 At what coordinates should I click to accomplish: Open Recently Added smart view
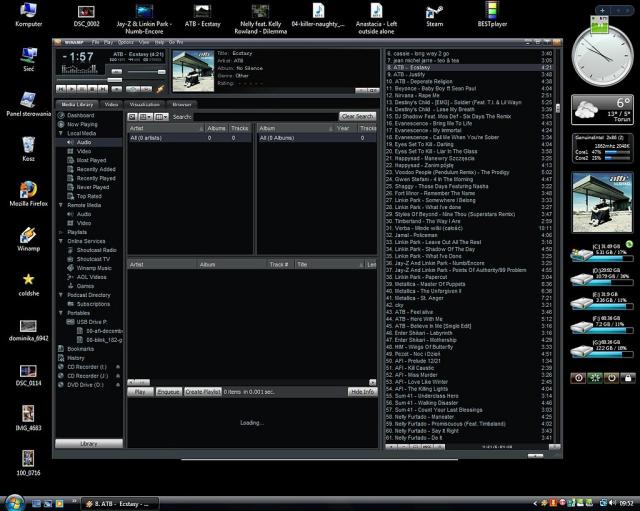(x=96, y=169)
